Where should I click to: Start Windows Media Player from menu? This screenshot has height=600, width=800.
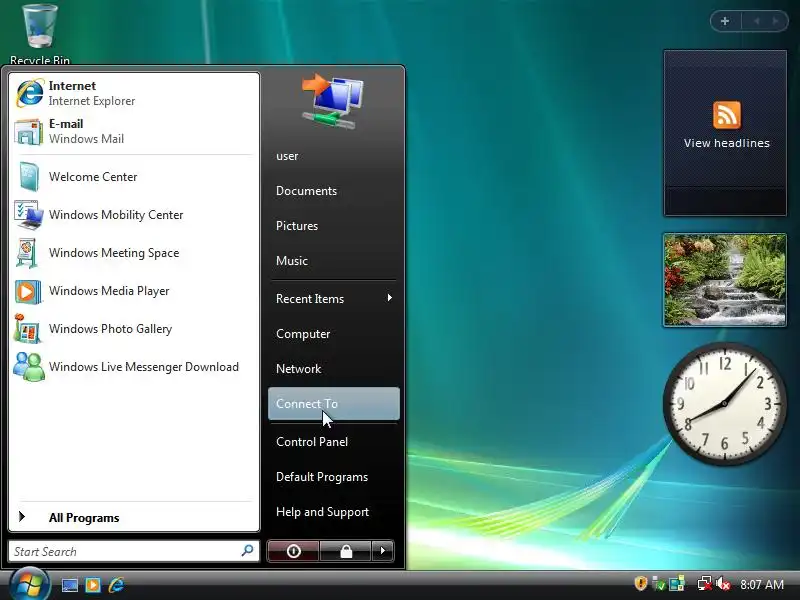[x=134, y=291]
